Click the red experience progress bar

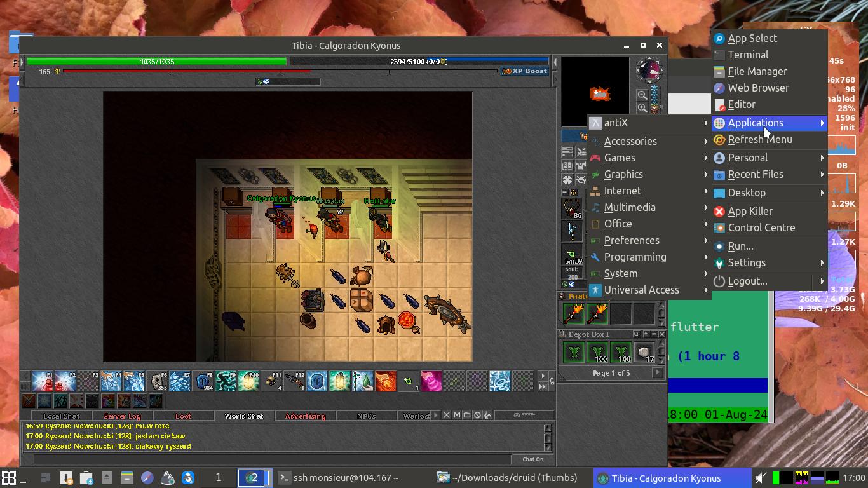click(280, 71)
